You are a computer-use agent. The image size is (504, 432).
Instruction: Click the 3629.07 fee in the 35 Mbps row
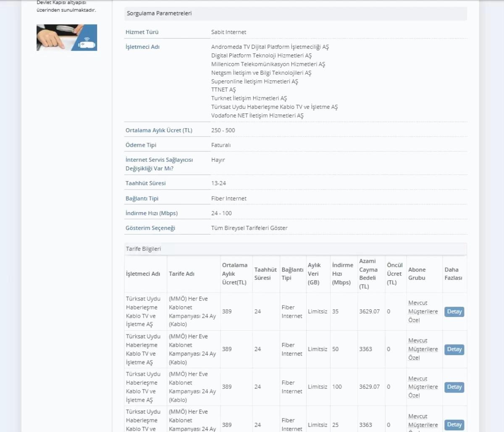(x=369, y=311)
